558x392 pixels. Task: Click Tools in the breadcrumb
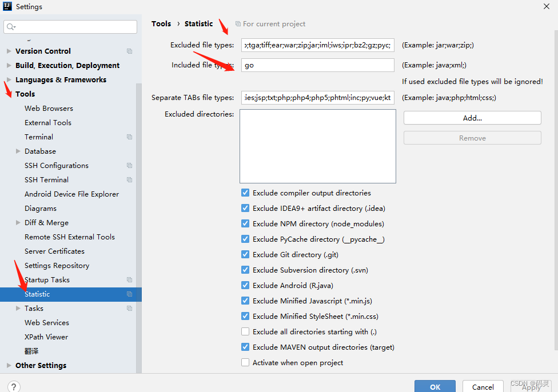pos(161,24)
